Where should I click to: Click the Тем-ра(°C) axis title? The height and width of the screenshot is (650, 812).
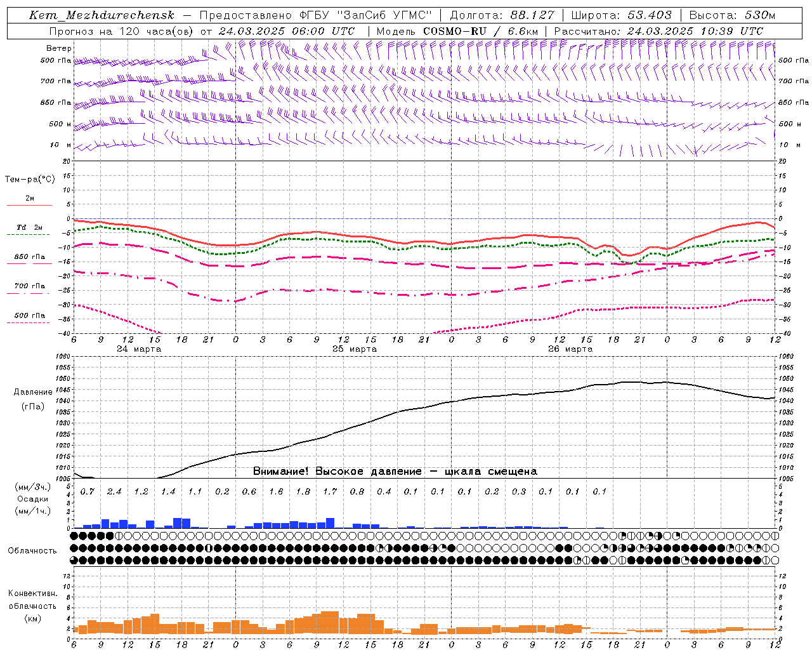click(x=30, y=180)
